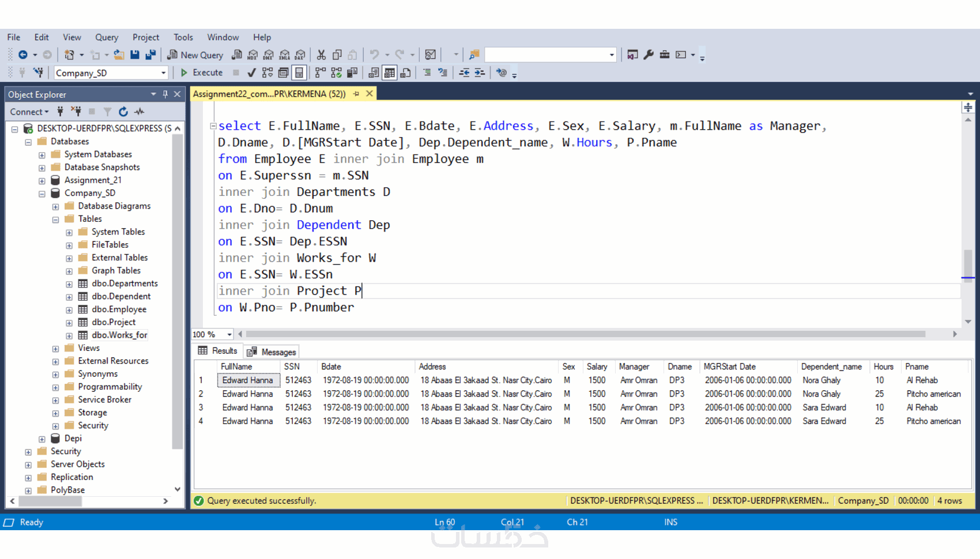This screenshot has width=980, height=559.
Task: Open the Tools menu
Action: (x=183, y=37)
